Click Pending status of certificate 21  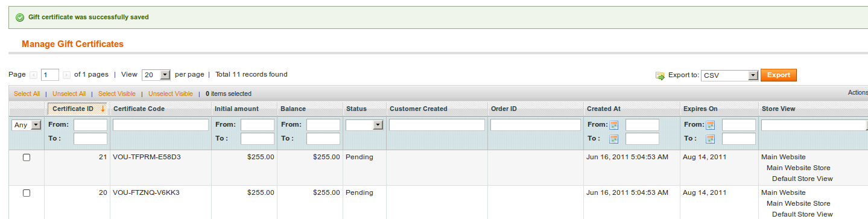[x=360, y=157]
